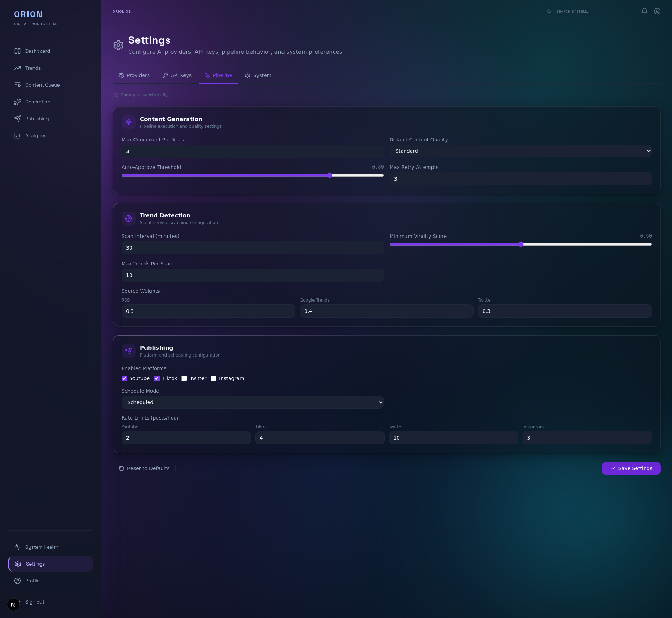Image resolution: width=672 pixels, height=618 pixels.
Task: Navigate to Generation via sidebar icon
Action: (18, 102)
